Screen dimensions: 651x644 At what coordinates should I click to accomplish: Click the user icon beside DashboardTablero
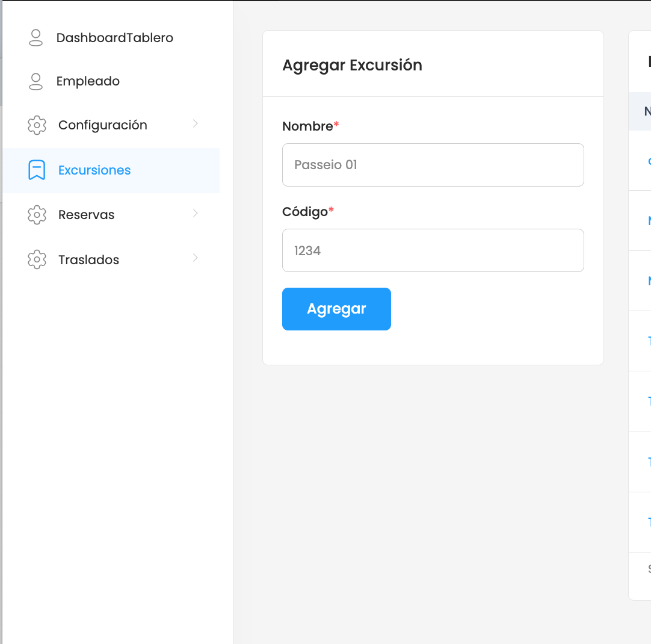[x=36, y=38]
